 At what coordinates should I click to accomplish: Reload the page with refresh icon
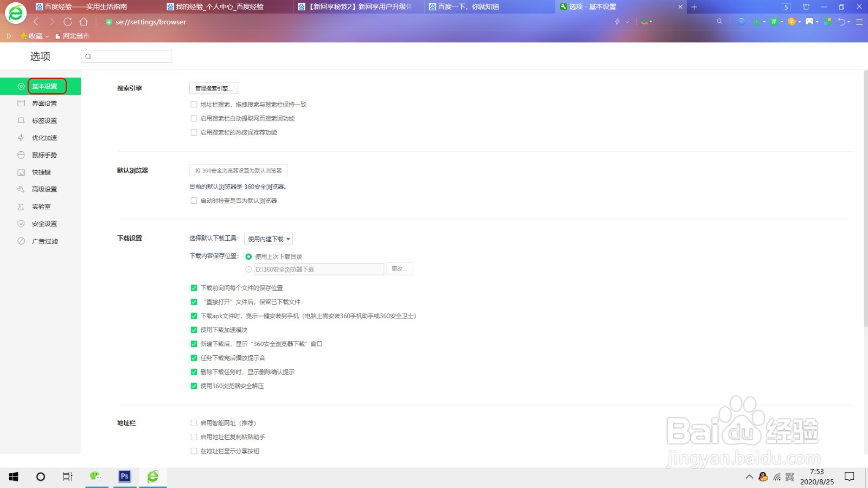pyautogui.click(x=68, y=22)
